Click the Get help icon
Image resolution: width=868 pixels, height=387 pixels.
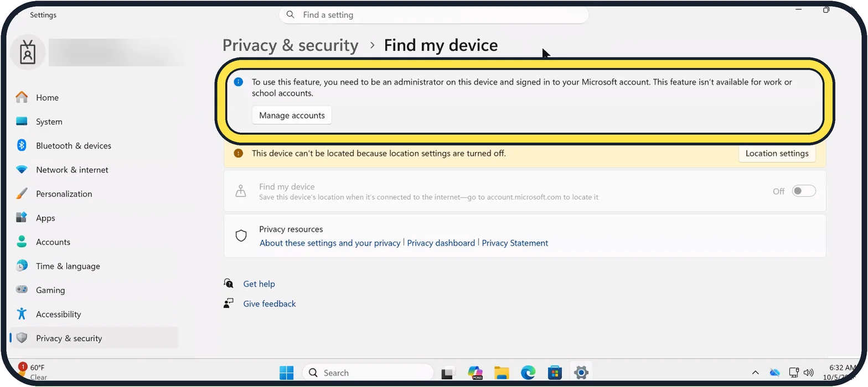[229, 284]
